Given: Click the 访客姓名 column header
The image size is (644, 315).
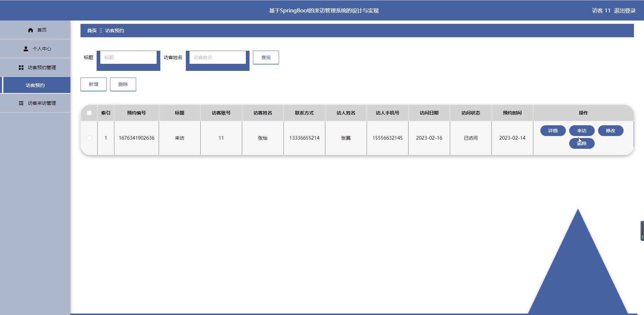Looking at the screenshot, I should click(x=263, y=113).
